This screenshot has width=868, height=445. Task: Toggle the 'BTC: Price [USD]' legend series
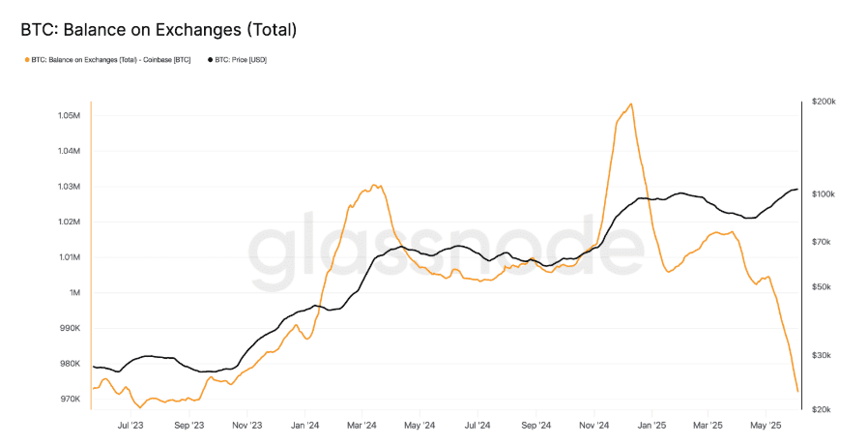point(242,60)
